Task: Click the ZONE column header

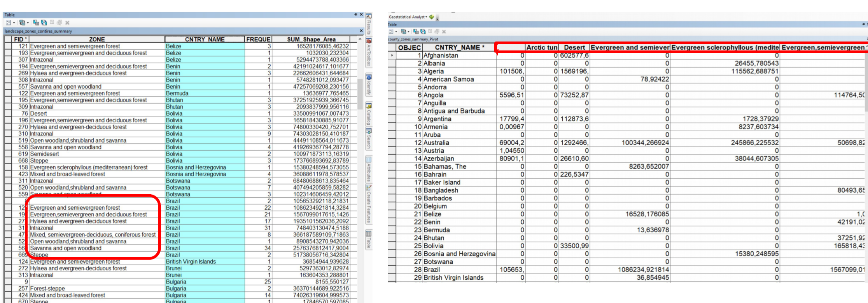Action: 97,39
